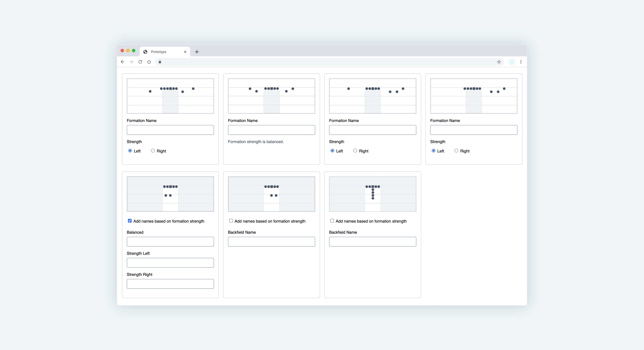
Task: Select Right strength in fourth formation card
Action: (x=456, y=151)
